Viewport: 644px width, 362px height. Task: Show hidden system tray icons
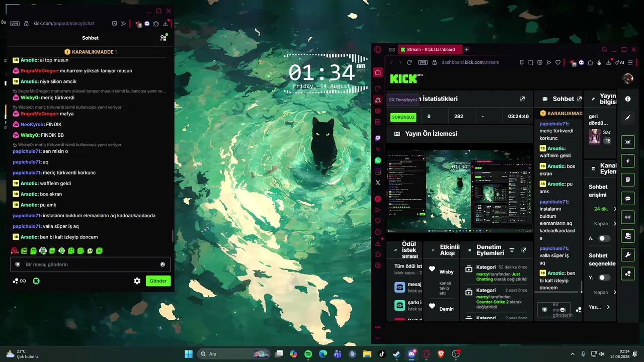pyautogui.click(x=573, y=354)
